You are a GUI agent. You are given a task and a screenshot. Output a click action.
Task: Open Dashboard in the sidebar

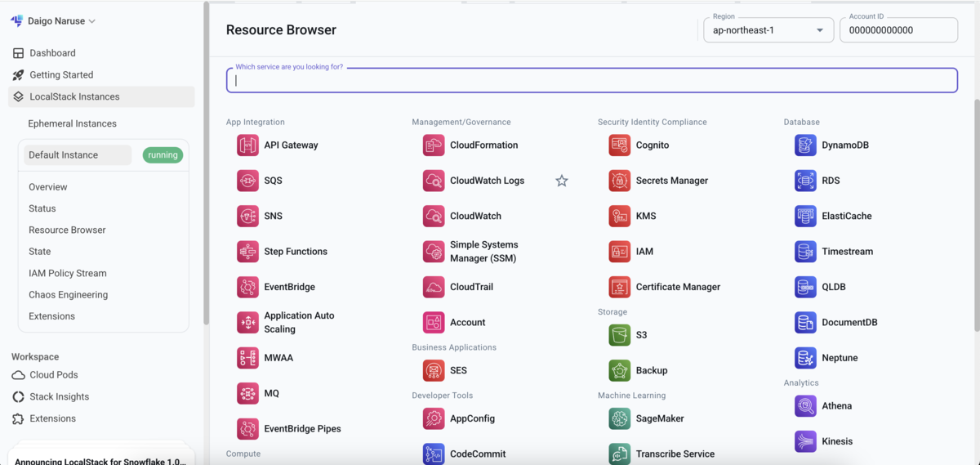point(52,53)
